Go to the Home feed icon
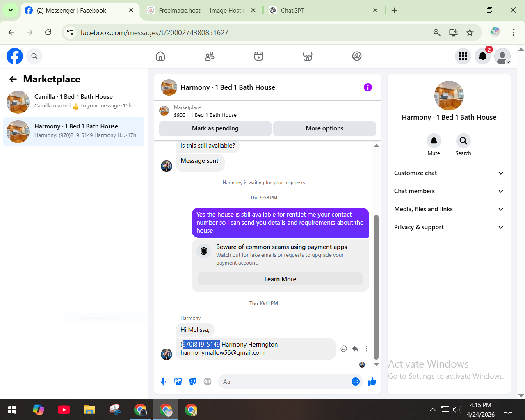 pyautogui.click(x=160, y=56)
